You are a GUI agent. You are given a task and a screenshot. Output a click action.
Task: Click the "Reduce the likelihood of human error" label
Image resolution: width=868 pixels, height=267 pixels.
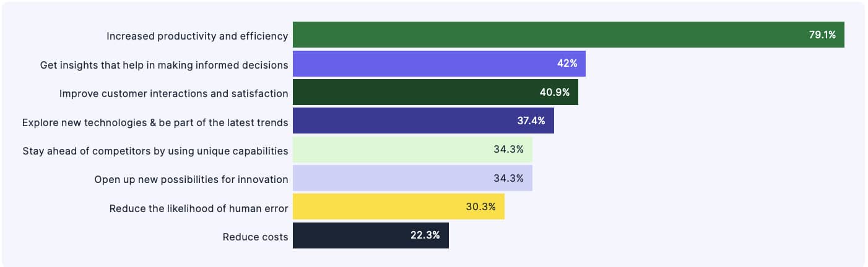click(198, 208)
